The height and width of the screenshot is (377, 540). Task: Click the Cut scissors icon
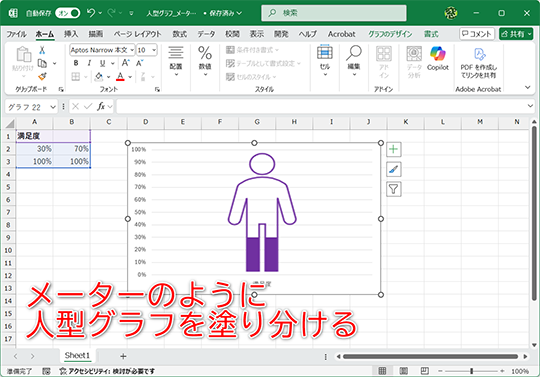pyautogui.click(x=42, y=50)
